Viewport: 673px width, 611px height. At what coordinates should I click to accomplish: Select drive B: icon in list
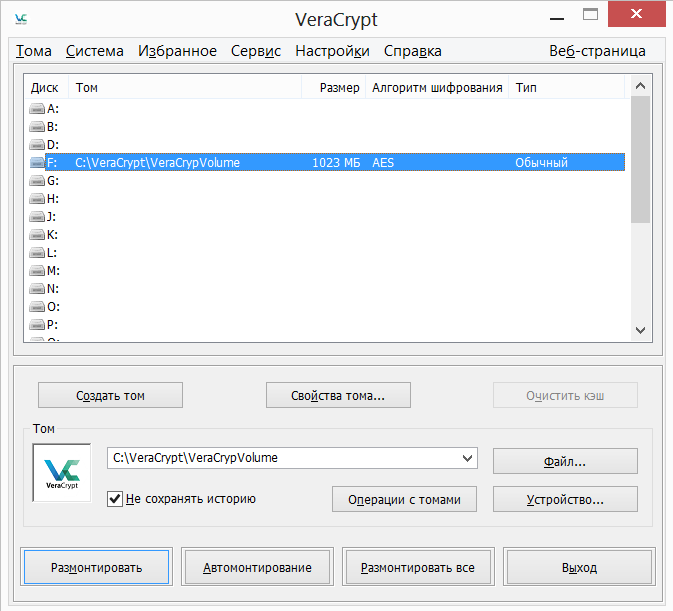(37, 127)
